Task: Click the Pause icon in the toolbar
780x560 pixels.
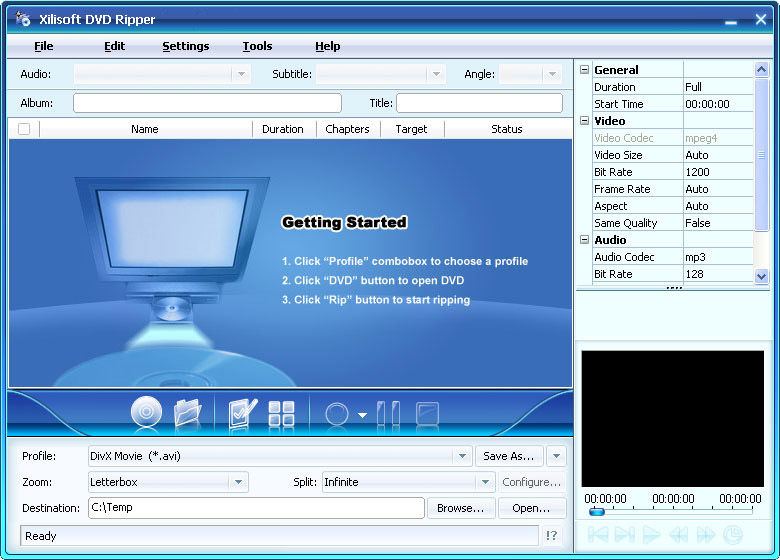Action: (389, 413)
